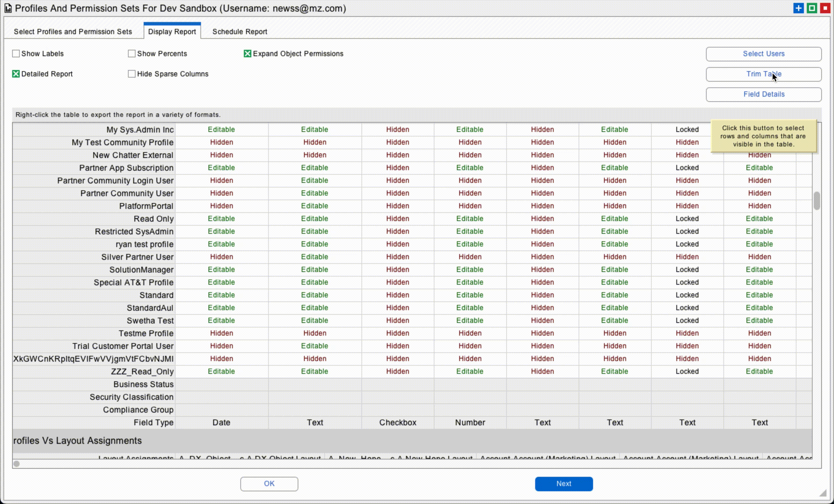
Task: Select the Standard row header
Action: 94,295
